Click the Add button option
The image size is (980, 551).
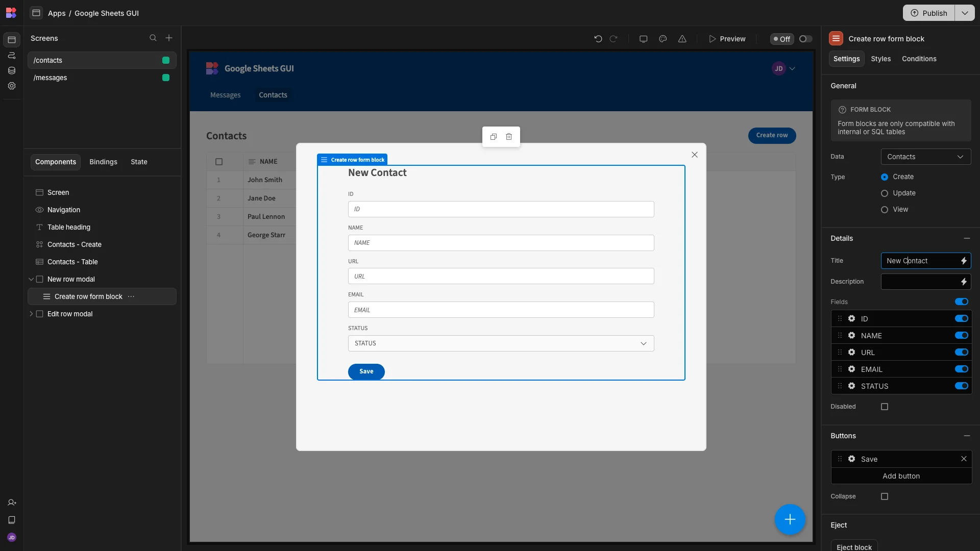(x=901, y=476)
